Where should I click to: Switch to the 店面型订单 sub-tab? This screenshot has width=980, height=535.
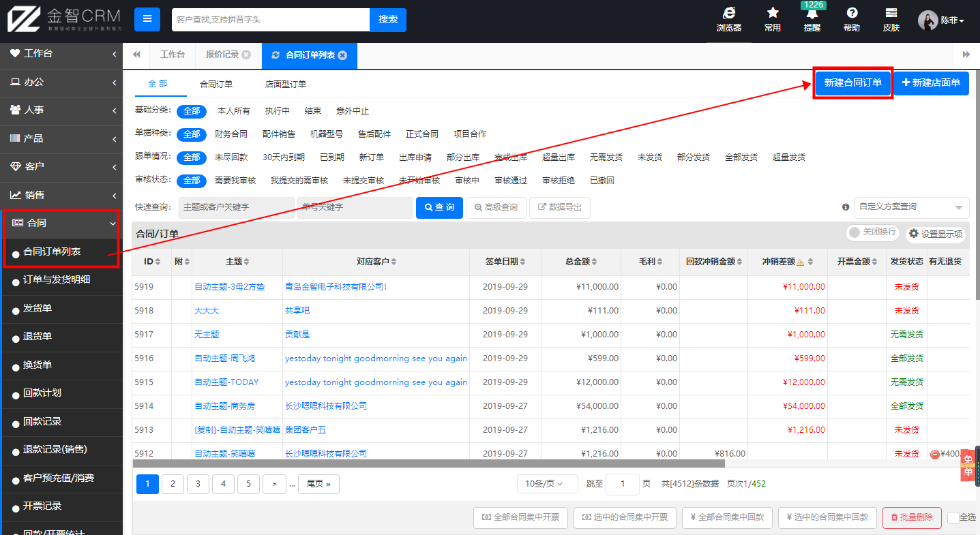point(286,85)
